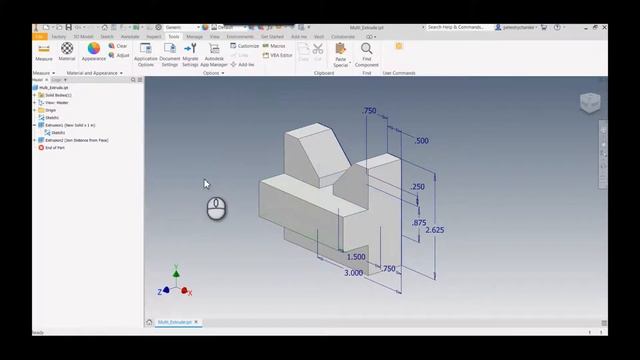This screenshot has width=640, height=360.
Task: Switch to the Inspect tab
Action: [x=154, y=37]
